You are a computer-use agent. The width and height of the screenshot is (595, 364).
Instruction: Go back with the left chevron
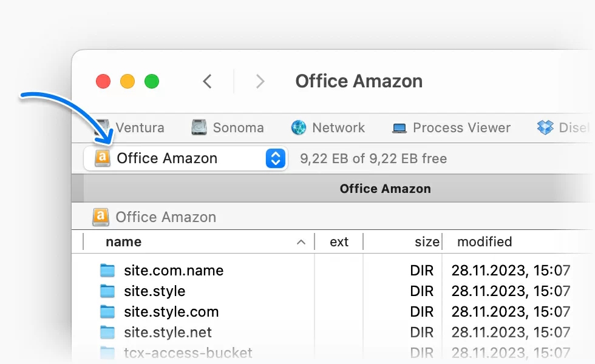click(x=208, y=81)
